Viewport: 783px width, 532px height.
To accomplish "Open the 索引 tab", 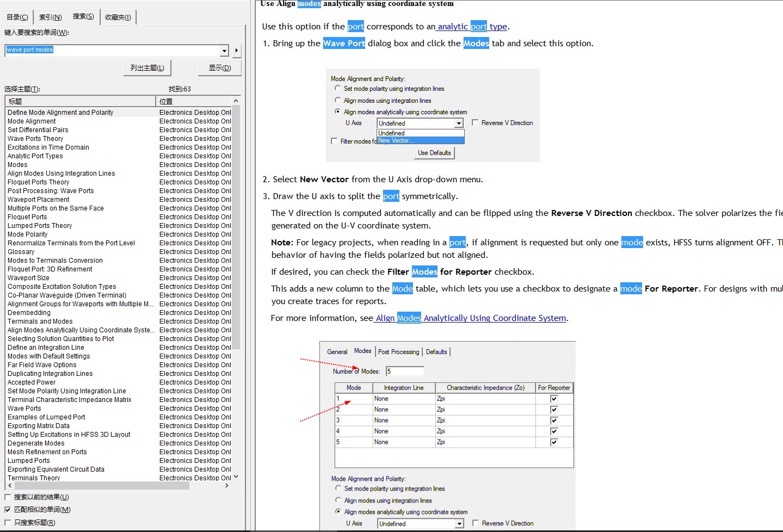I will (50, 17).
